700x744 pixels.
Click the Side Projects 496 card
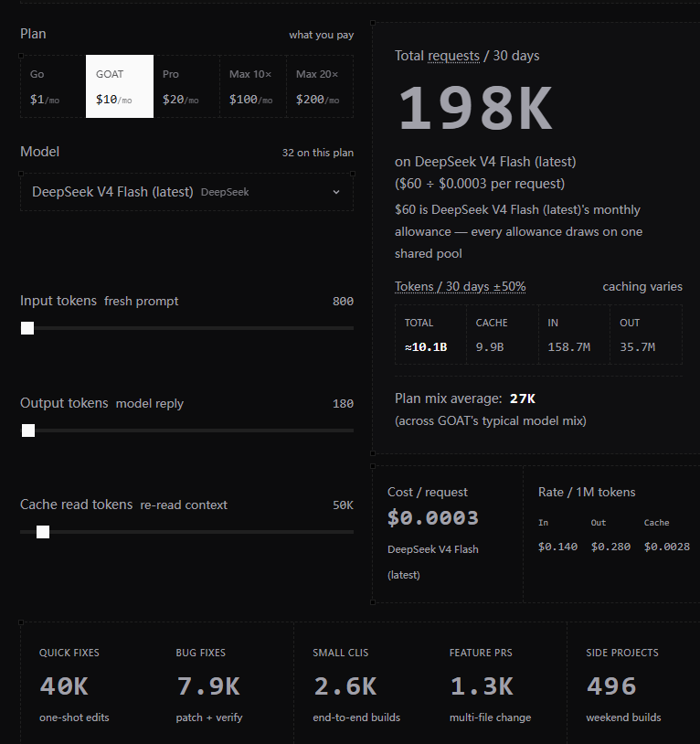tap(635, 686)
